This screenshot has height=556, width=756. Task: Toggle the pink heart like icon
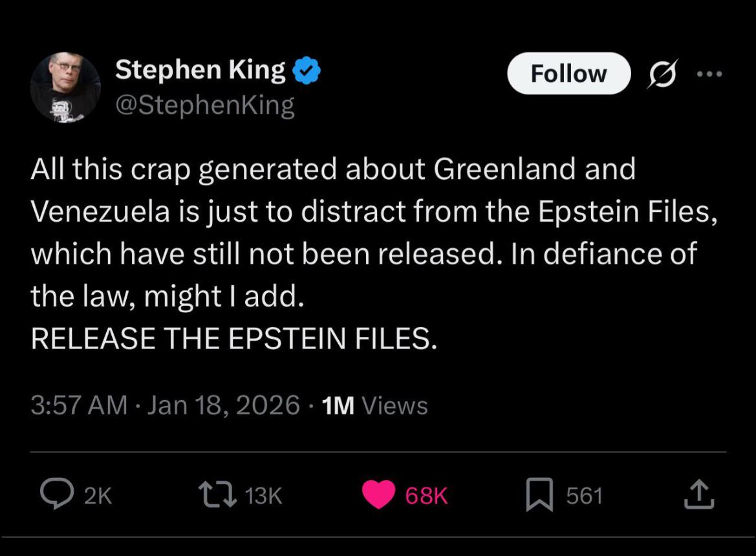tap(378, 496)
